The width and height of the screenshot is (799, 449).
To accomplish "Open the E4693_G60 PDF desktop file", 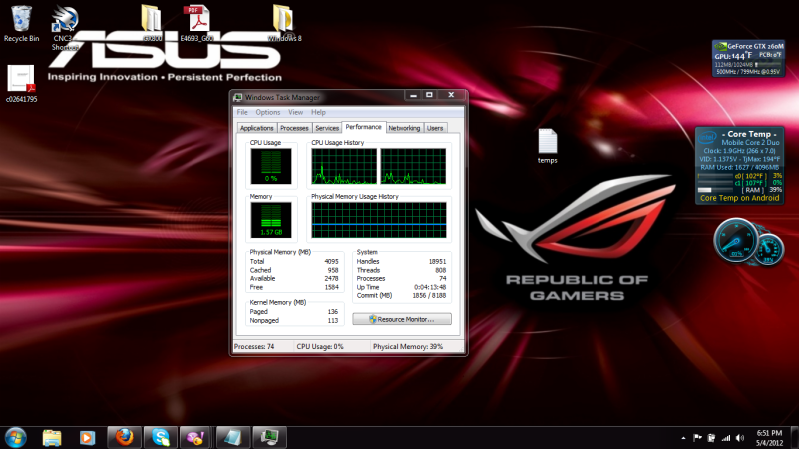I will [197, 23].
